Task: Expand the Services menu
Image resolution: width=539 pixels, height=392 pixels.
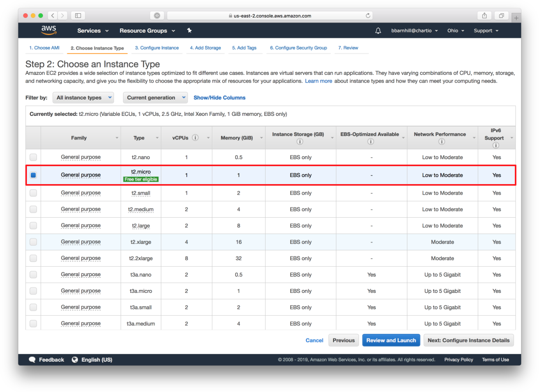Action: [93, 30]
